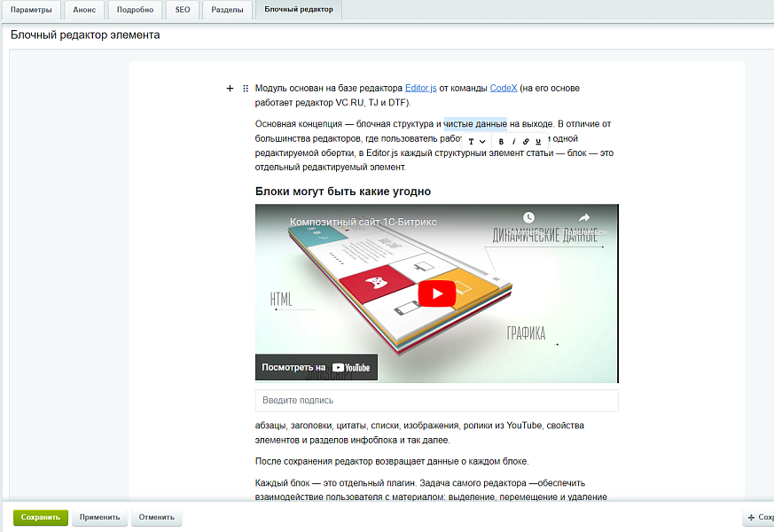
Task: Click the video caption input field
Action: [x=436, y=401]
